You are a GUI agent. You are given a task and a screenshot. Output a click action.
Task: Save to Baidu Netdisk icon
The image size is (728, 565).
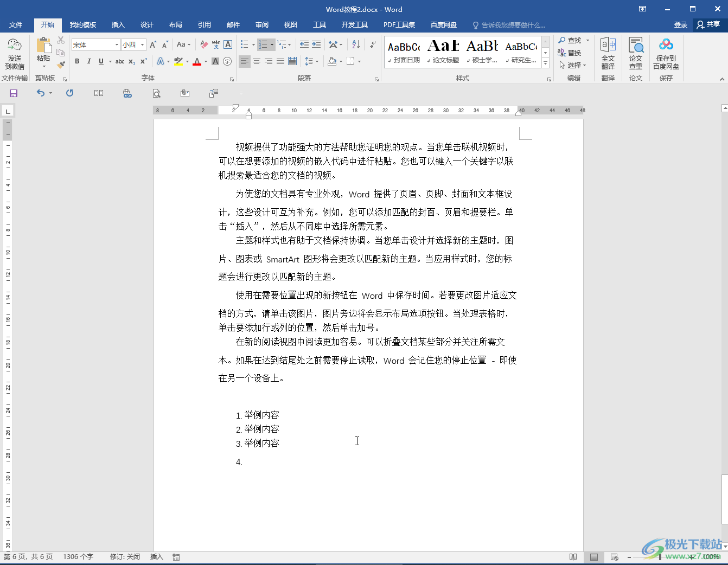click(x=666, y=54)
